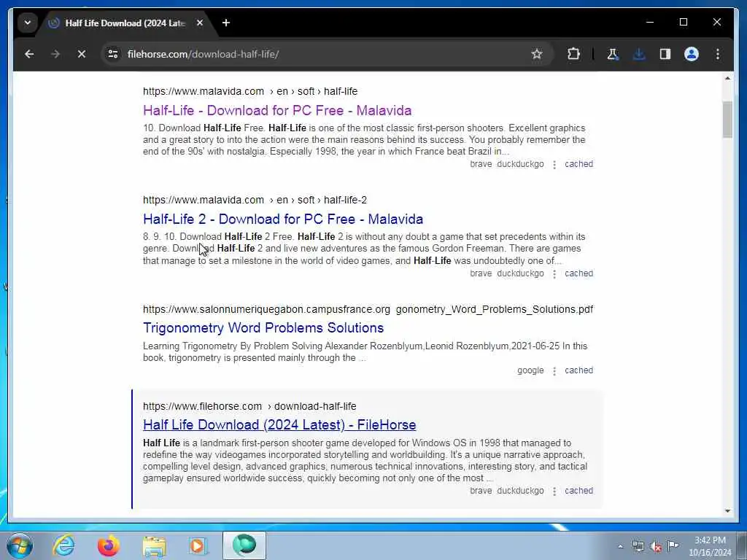Viewport: 747px width, 560px height.
Task: Click duckduckgo source under Half-Life Malavida result
Action: pos(520,164)
